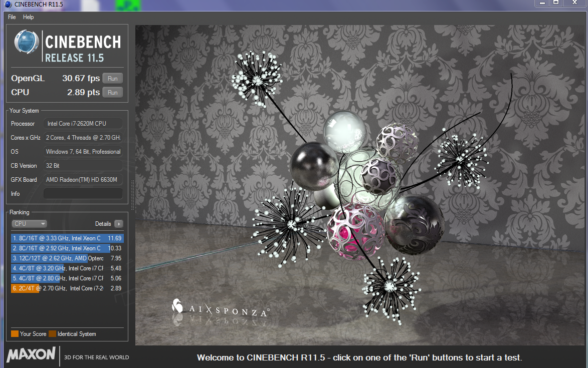This screenshot has width=588, height=368.
Task: Click the OpenGL score 30.67 fps
Action: coord(81,78)
